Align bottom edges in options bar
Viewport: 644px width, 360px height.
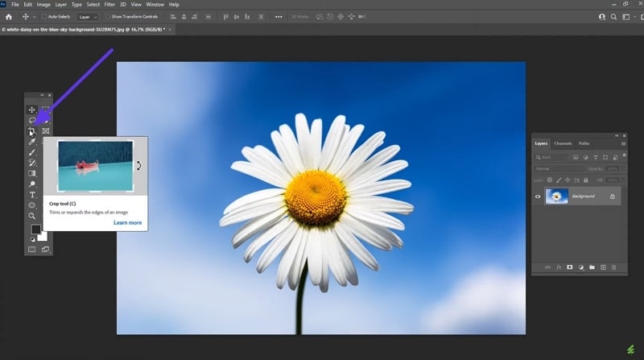pos(247,17)
